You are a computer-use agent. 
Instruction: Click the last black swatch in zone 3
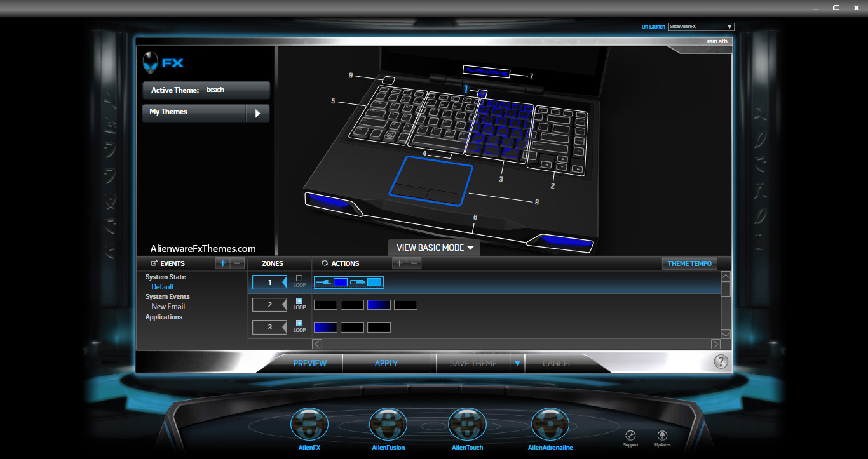coord(379,327)
